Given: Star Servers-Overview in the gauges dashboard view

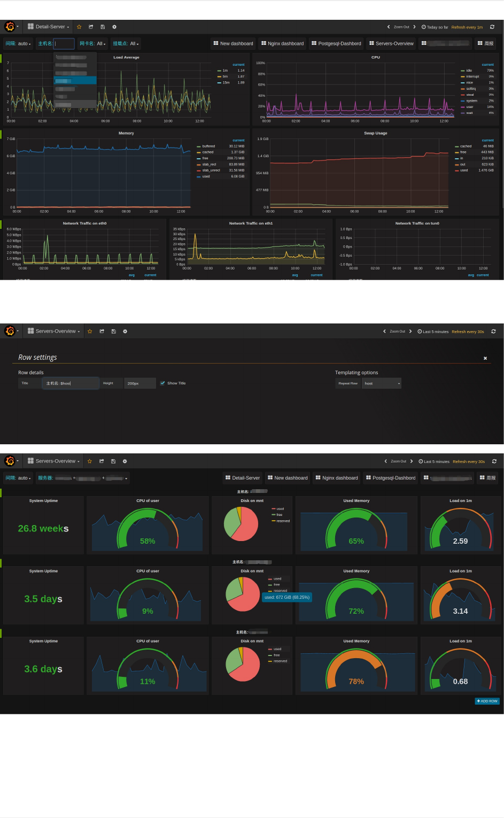Looking at the screenshot, I should pyautogui.click(x=90, y=461).
